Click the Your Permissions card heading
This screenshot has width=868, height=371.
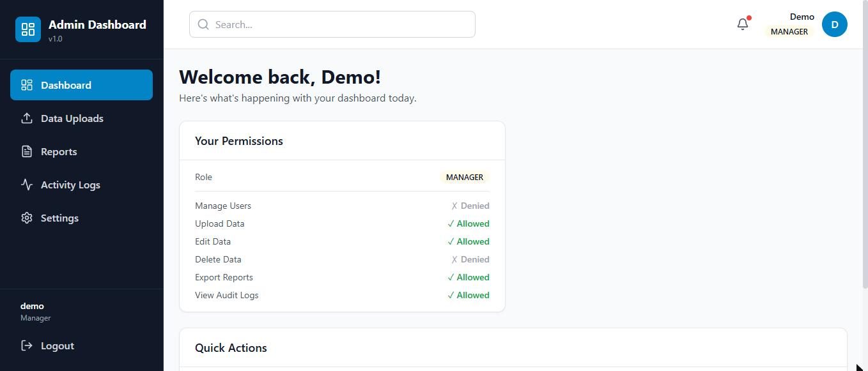pos(239,141)
